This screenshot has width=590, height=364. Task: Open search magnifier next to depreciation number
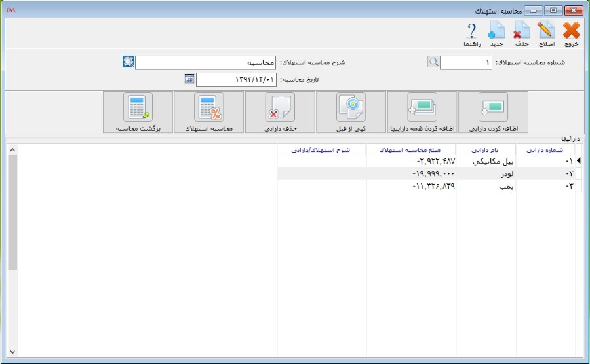[x=433, y=62]
